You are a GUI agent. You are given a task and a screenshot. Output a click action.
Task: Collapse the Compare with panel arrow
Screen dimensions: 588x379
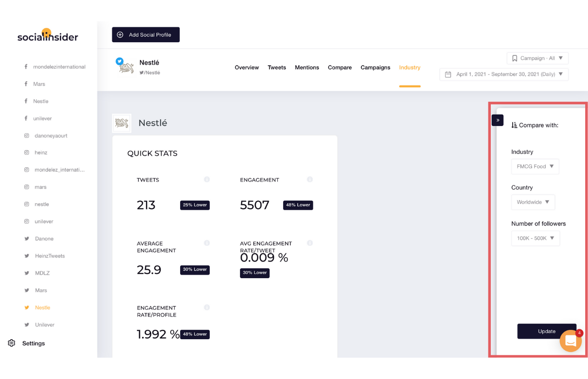click(x=497, y=120)
